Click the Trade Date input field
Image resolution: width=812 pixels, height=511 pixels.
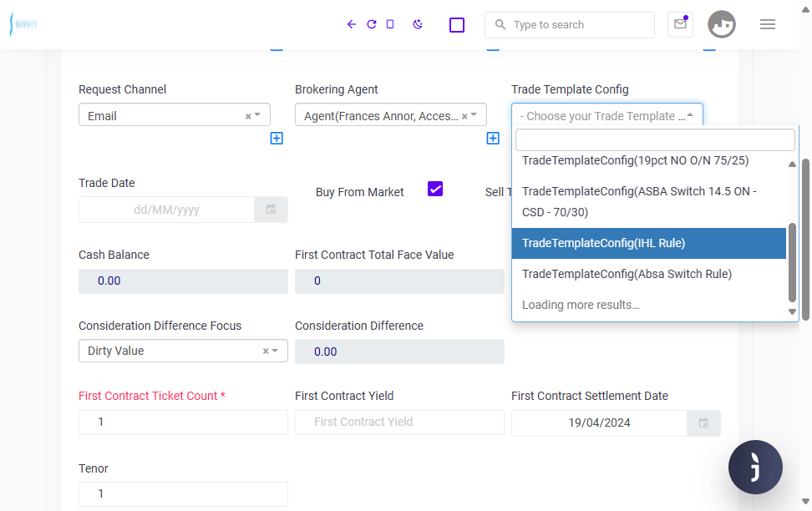pos(166,210)
